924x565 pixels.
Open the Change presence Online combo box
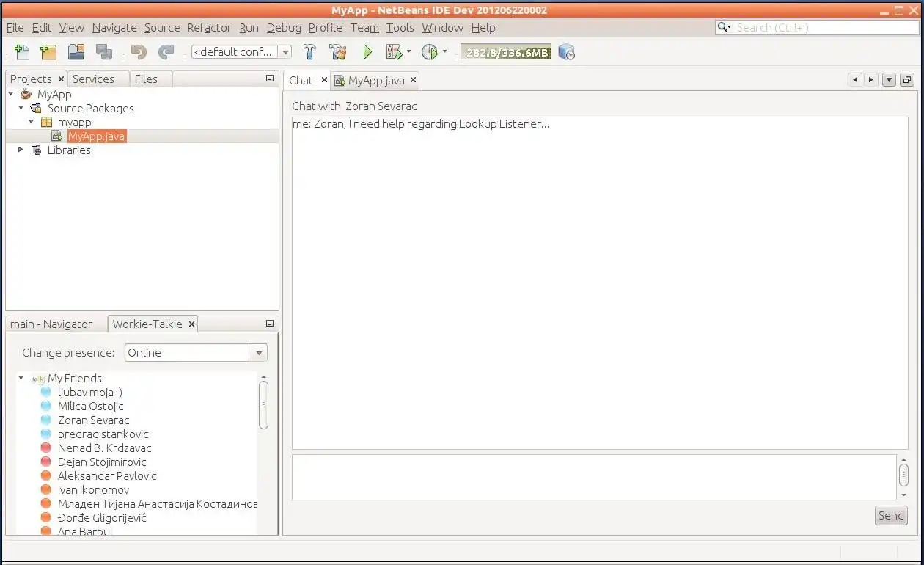tap(196, 353)
